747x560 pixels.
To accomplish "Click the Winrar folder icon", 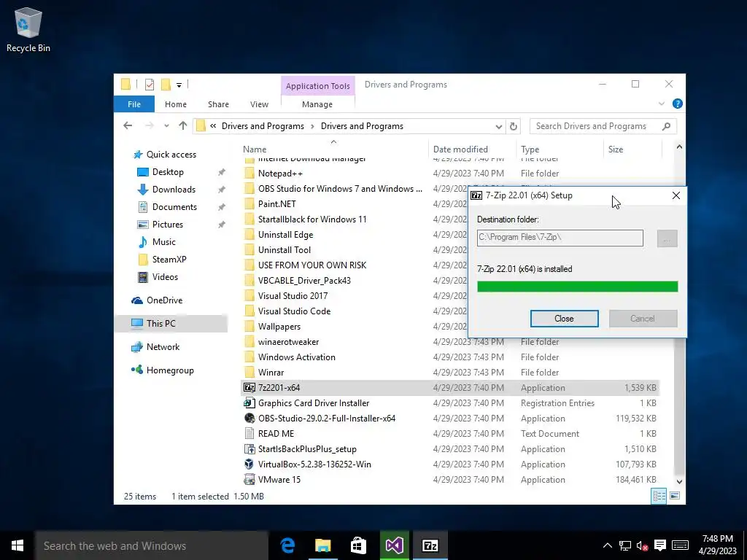I will (x=249, y=373).
